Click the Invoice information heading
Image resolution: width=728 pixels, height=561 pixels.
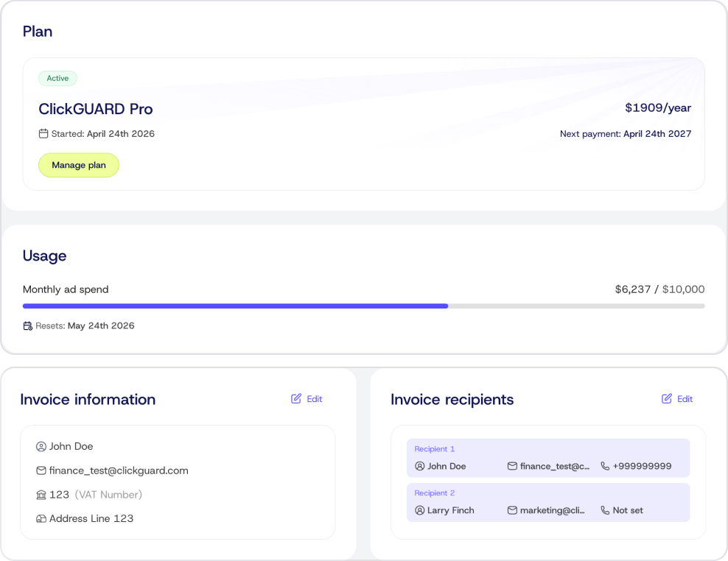[x=88, y=400]
